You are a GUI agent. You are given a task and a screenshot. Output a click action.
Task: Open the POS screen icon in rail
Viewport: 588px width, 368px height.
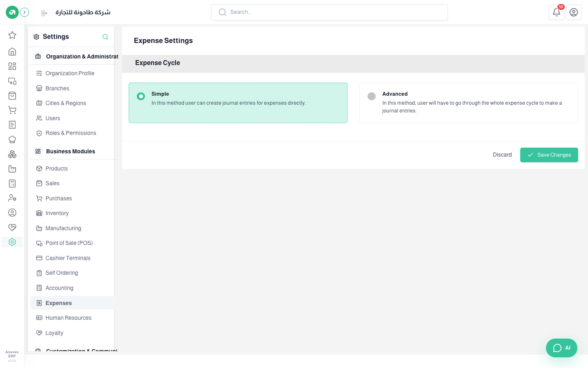(x=12, y=81)
